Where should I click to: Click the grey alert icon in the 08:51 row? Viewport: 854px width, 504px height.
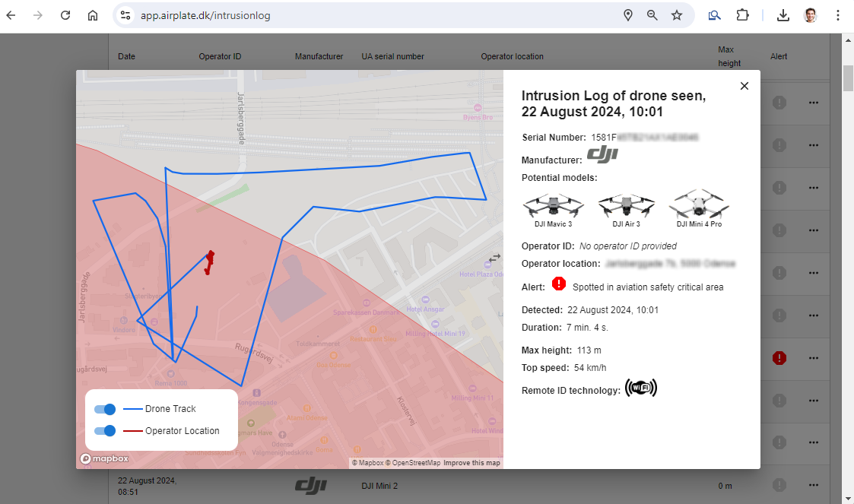779,485
